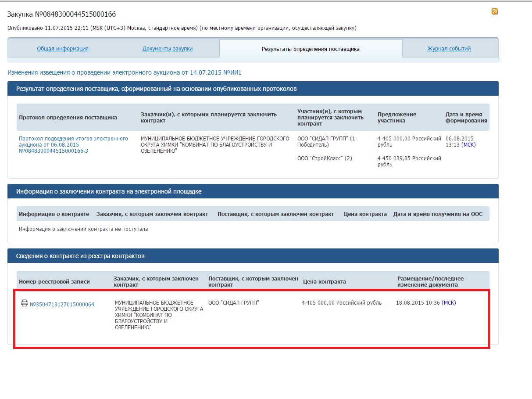Open registry record №3504713127015000064

[62, 304]
